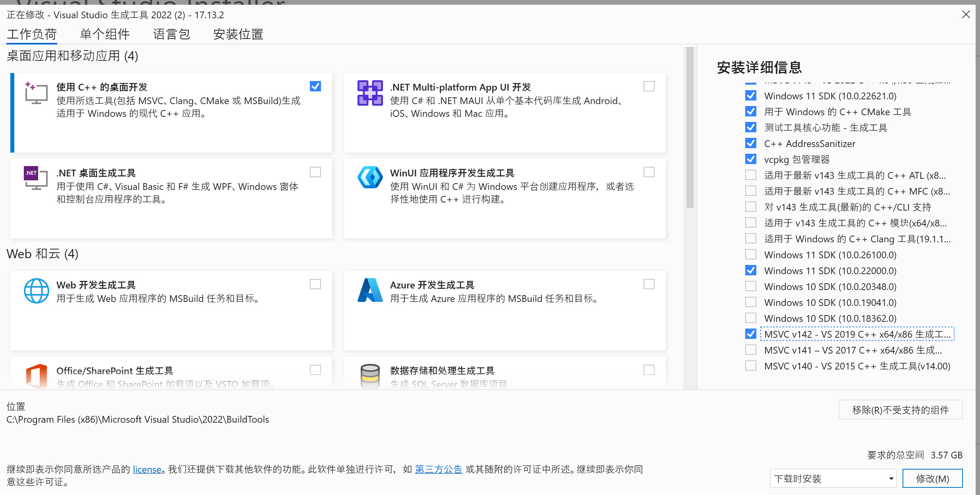
Task: Open the 下载时安装 install mode dropdown
Action: (x=833, y=478)
